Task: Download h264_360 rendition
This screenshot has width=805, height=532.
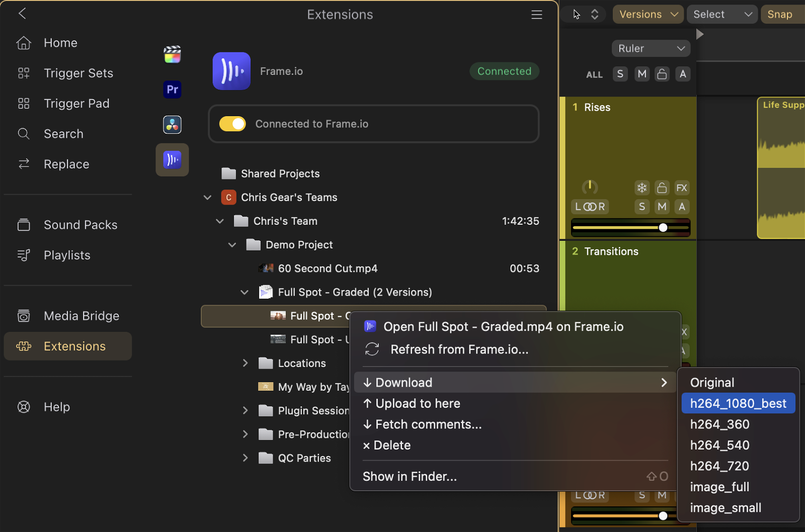Action: (738, 424)
